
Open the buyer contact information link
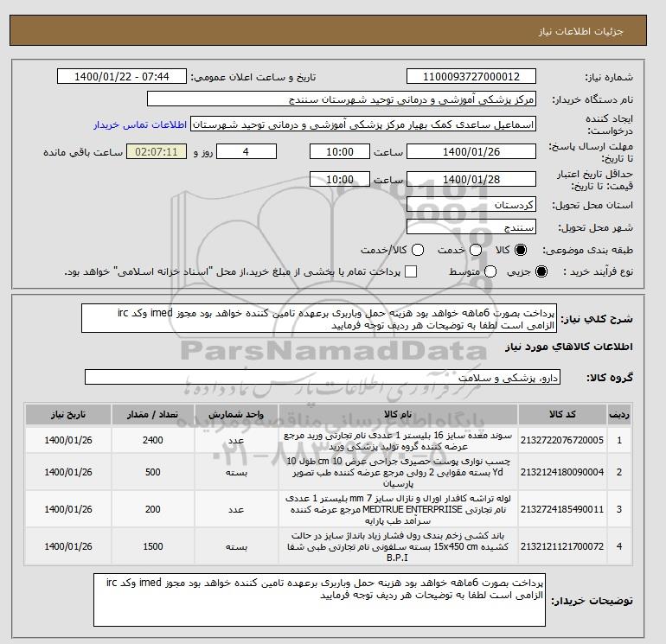(140, 125)
